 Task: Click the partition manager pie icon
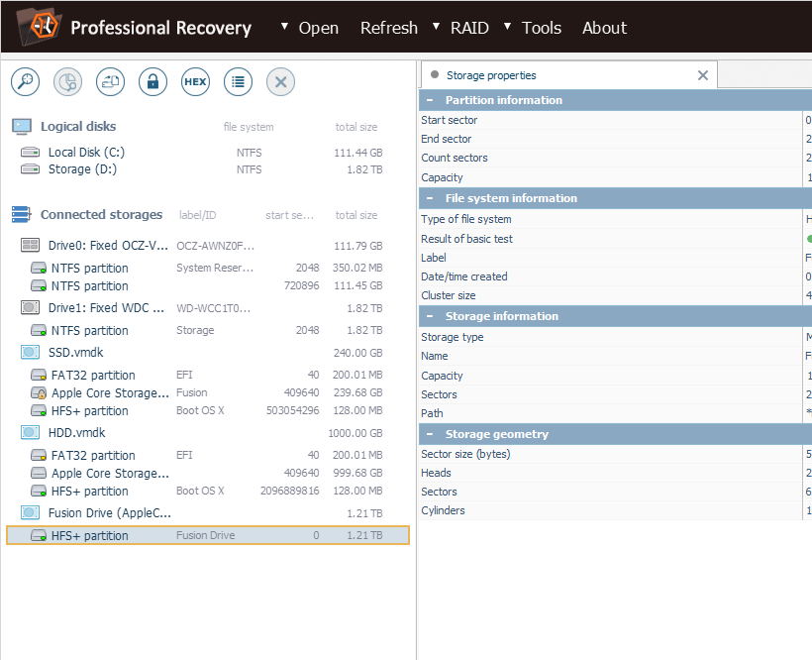pos(67,82)
